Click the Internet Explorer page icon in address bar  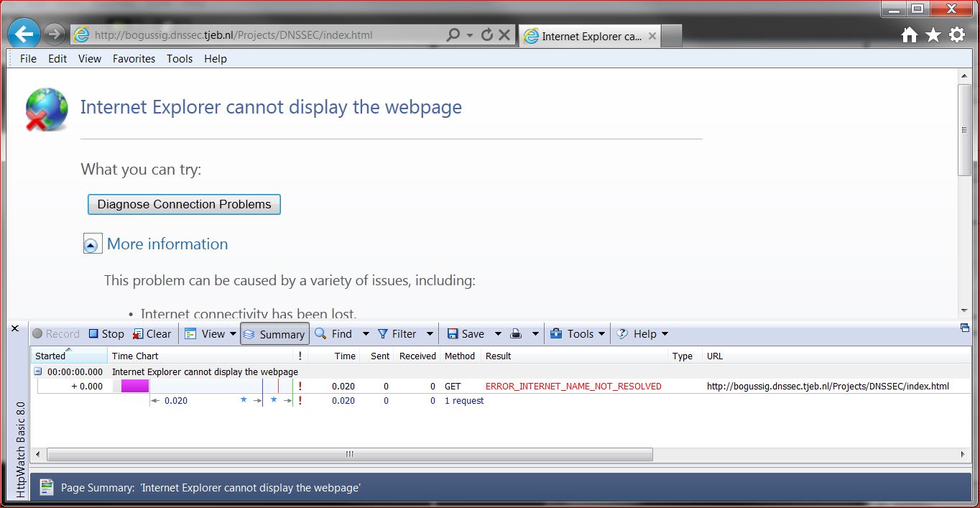tap(82, 34)
